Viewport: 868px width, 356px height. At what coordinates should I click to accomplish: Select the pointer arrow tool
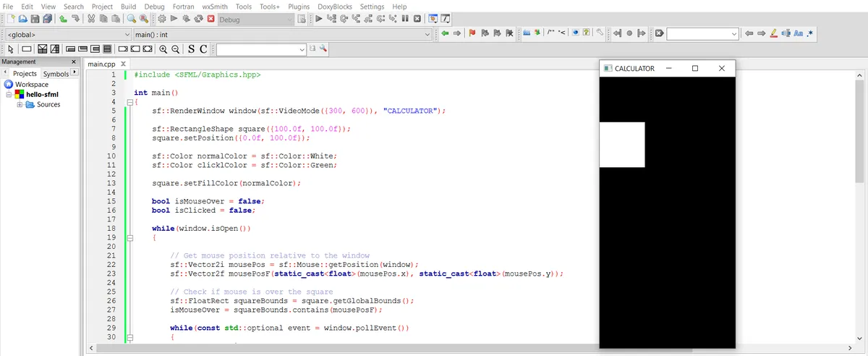11,49
